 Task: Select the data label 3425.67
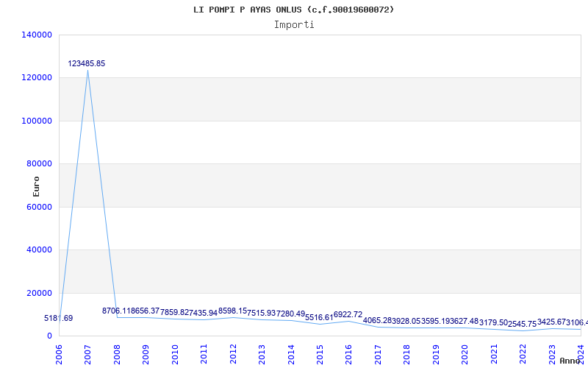pos(552,322)
